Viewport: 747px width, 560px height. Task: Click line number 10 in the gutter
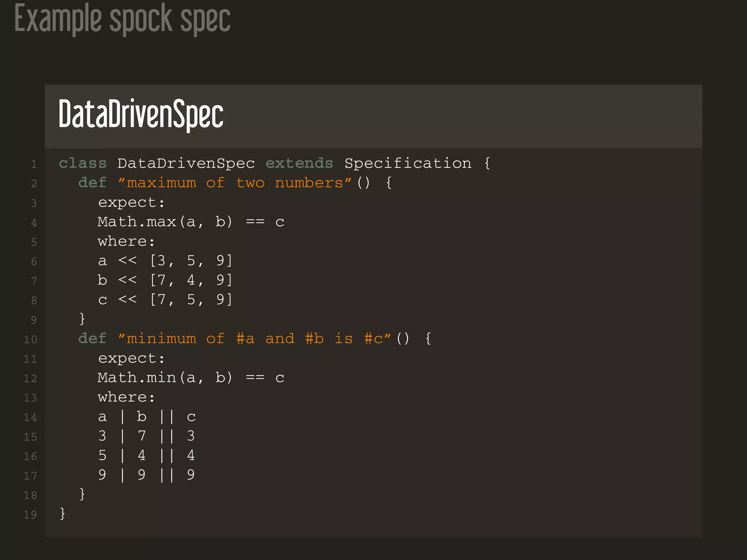click(x=30, y=339)
